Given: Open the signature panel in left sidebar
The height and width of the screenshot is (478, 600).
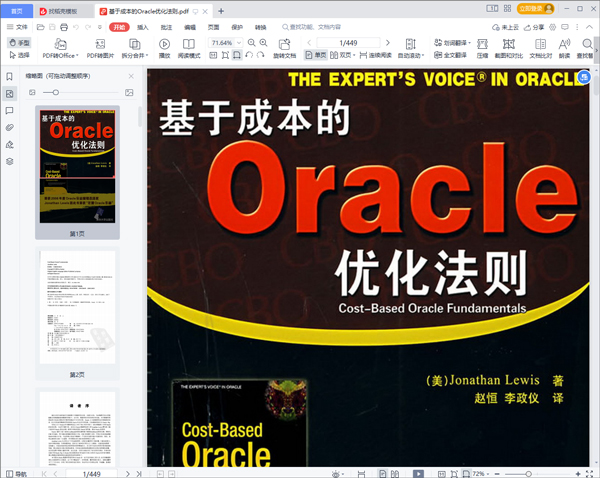Looking at the screenshot, I should [x=10, y=145].
